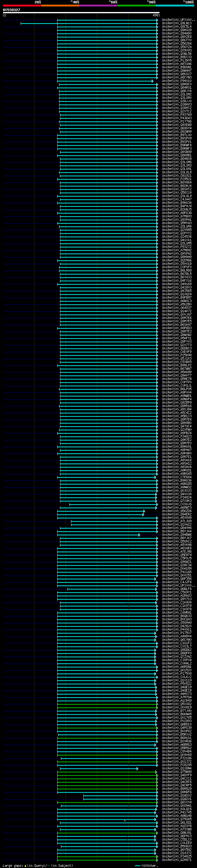Select UniRef100_P41745 label
This screenshot has height=868, width=197.
[177, 812]
